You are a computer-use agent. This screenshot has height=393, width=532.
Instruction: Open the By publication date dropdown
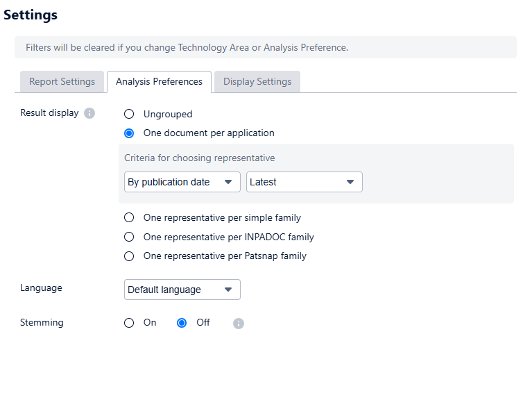pyautogui.click(x=182, y=182)
